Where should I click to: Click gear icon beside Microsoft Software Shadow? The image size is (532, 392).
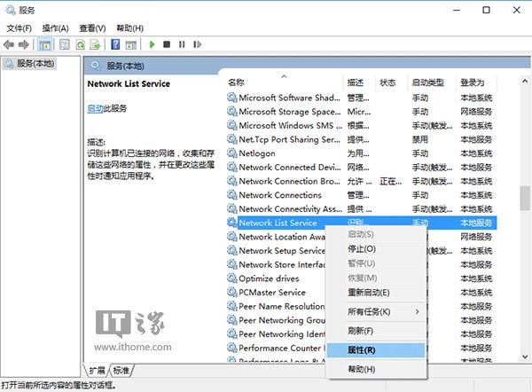coord(232,98)
